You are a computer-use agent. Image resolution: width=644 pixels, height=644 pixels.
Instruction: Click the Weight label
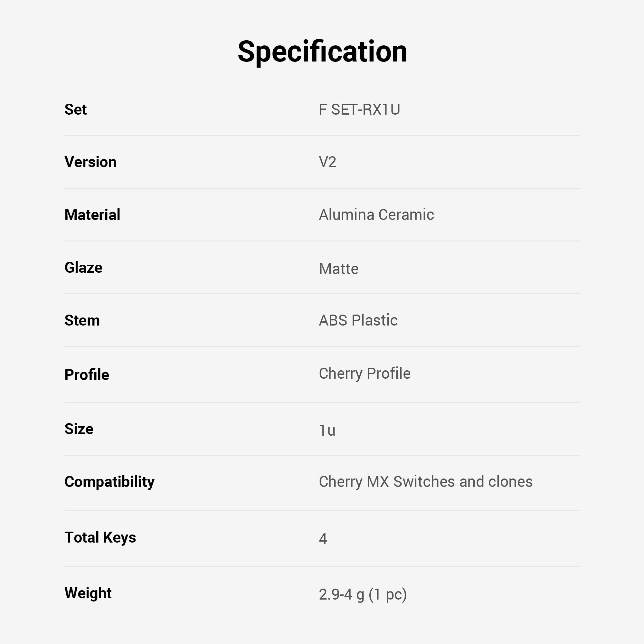coord(88,593)
